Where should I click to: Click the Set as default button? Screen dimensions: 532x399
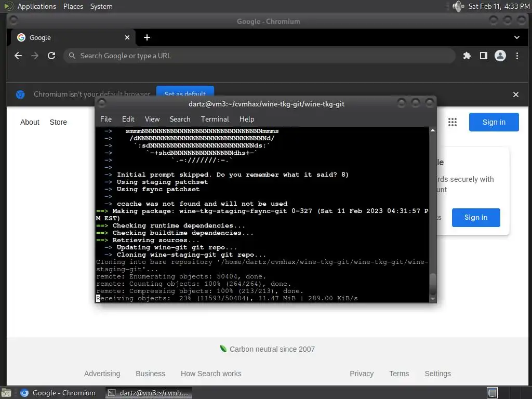click(185, 91)
